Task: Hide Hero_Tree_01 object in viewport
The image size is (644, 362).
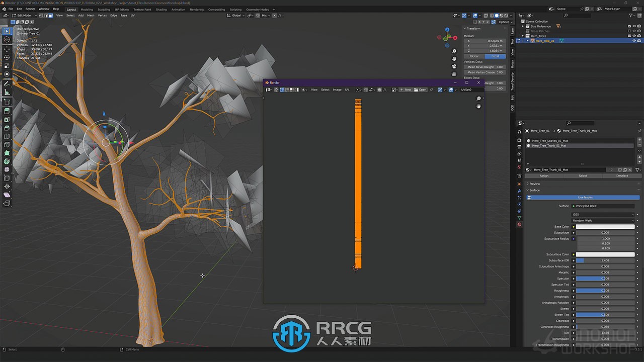Action: pos(634,41)
